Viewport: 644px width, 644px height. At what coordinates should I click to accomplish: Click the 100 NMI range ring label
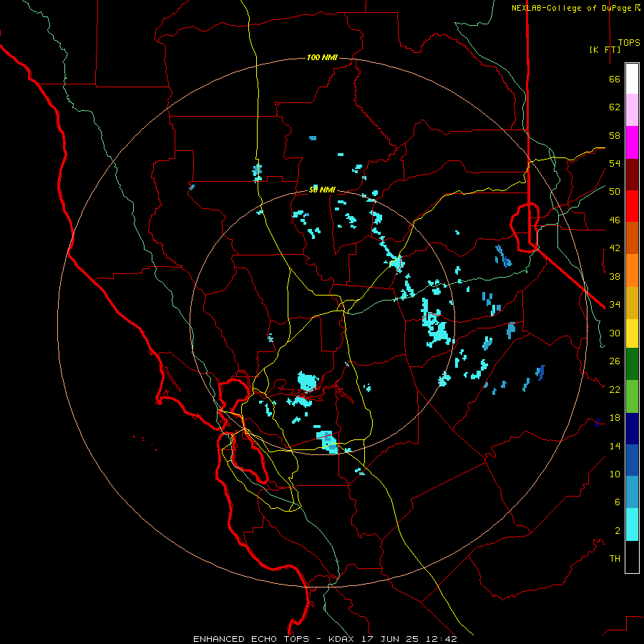coord(322,57)
